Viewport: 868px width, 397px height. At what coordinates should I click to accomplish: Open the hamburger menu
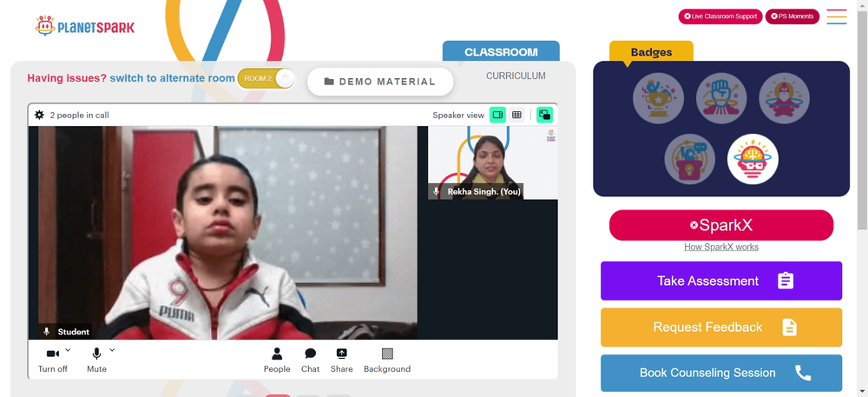click(x=837, y=17)
